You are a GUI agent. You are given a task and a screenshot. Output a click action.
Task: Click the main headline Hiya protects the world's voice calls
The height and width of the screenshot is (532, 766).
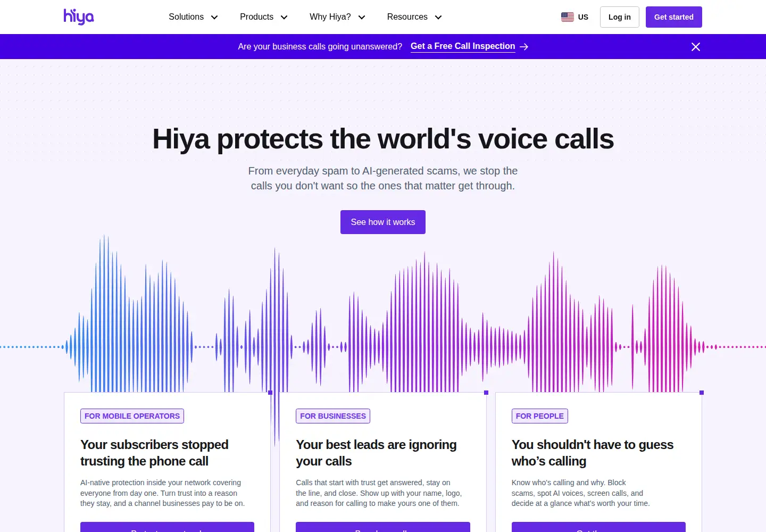click(x=383, y=139)
